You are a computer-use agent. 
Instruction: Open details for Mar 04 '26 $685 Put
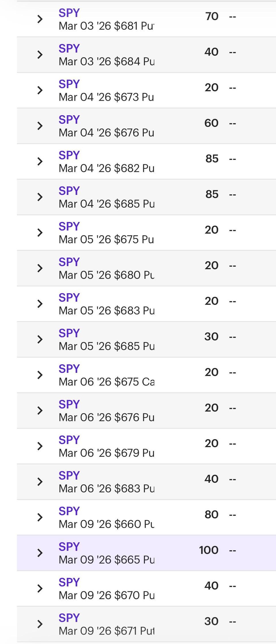click(x=40, y=197)
